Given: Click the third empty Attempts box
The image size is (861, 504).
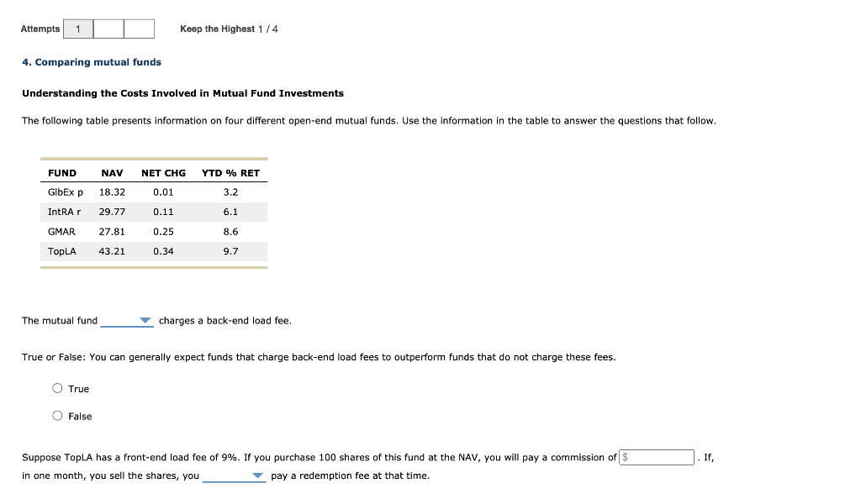Looking at the screenshot, I should 139,28.
